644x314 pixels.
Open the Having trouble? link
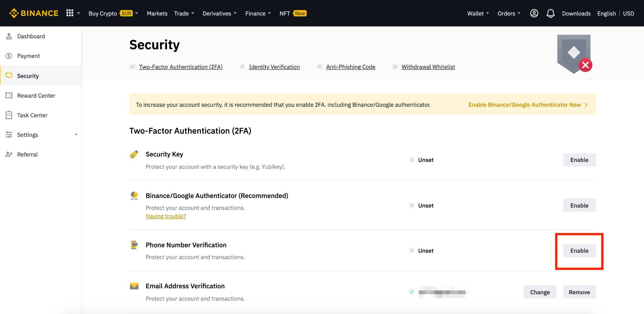(x=166, y=216)
